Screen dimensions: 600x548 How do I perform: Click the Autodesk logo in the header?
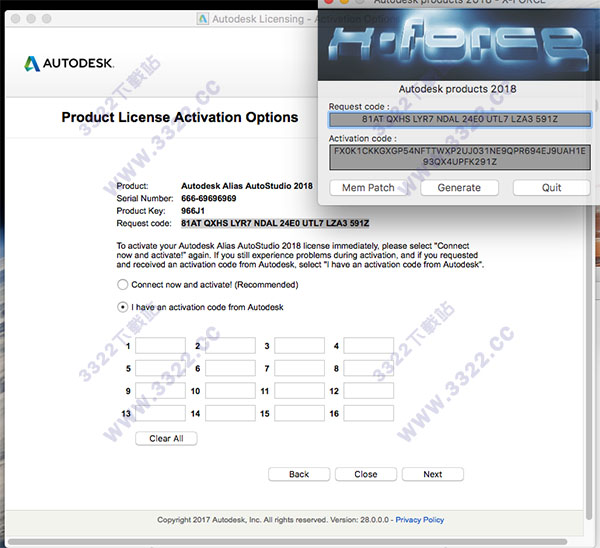tap(69, 64)
